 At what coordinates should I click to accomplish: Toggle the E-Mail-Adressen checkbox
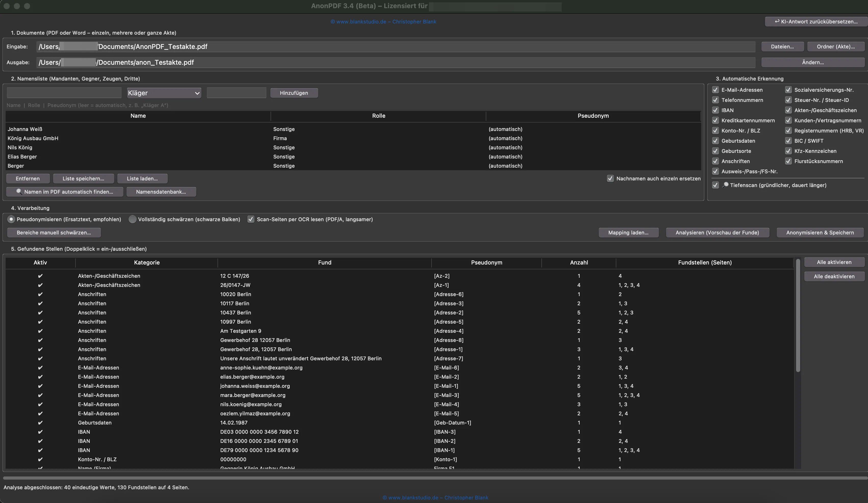click(716, 90)
